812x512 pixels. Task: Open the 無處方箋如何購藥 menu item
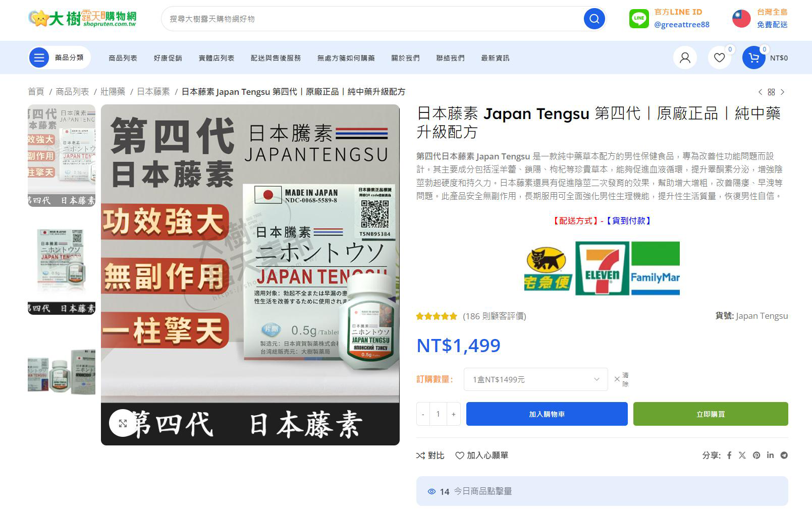click(346, 58)
